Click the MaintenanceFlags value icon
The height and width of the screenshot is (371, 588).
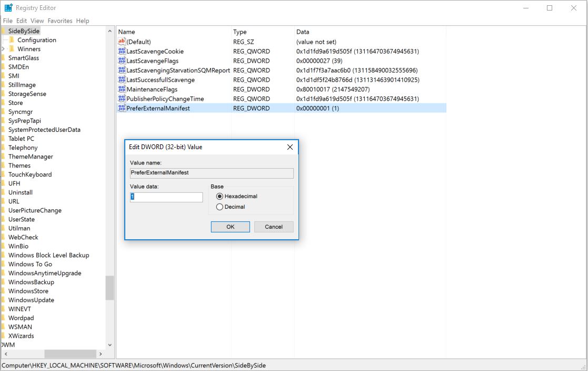[122, 89]
